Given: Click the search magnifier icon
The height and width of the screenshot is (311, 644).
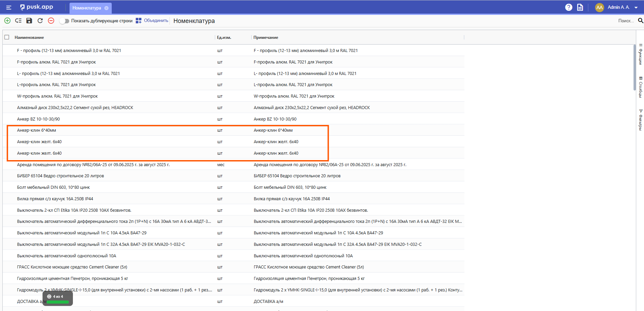Looking at the screenshot, I should click(x=640, y=21).
